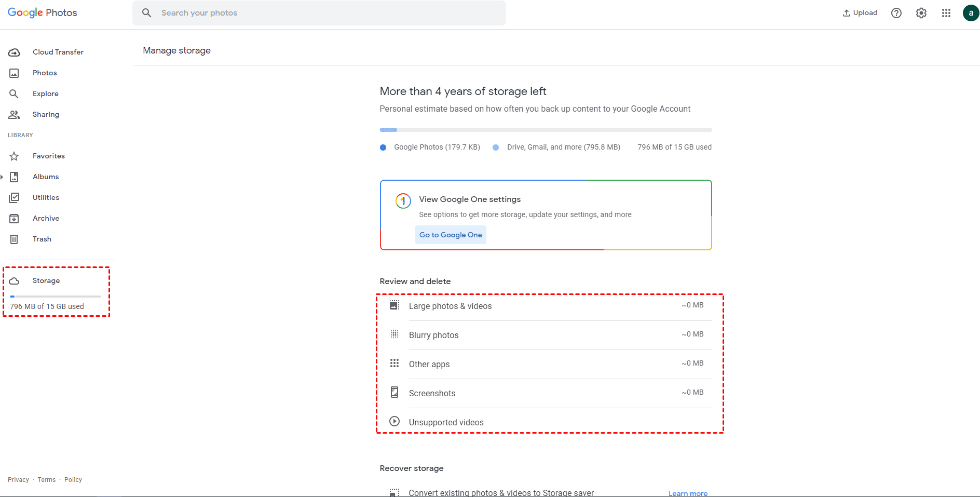This screenshot has width=980, height=497.
Task: Follow the Learn more link
Action: tap(688, 493)
